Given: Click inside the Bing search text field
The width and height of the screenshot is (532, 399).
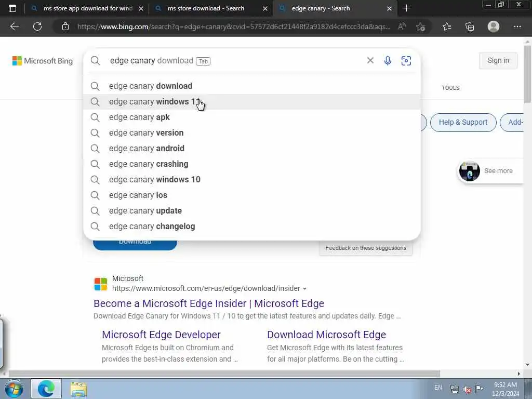Looking at the screenshot, I should [234, 60].
